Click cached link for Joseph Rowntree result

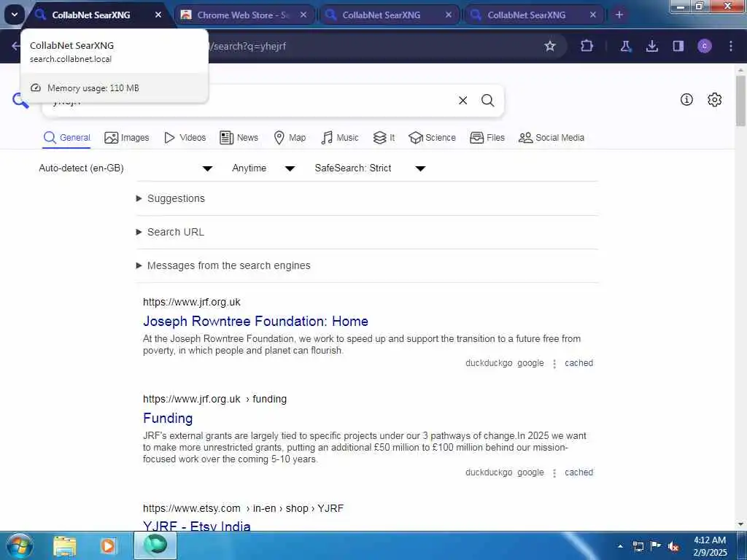578,363
